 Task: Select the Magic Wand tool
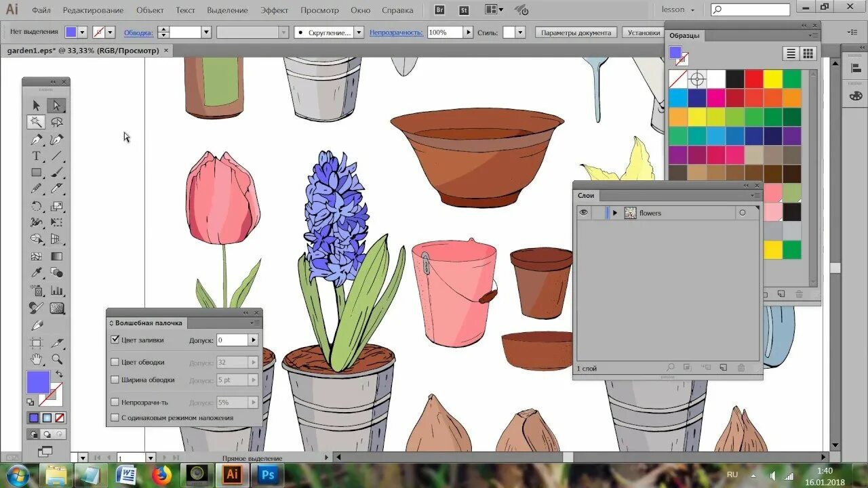[x=36, y=122]
